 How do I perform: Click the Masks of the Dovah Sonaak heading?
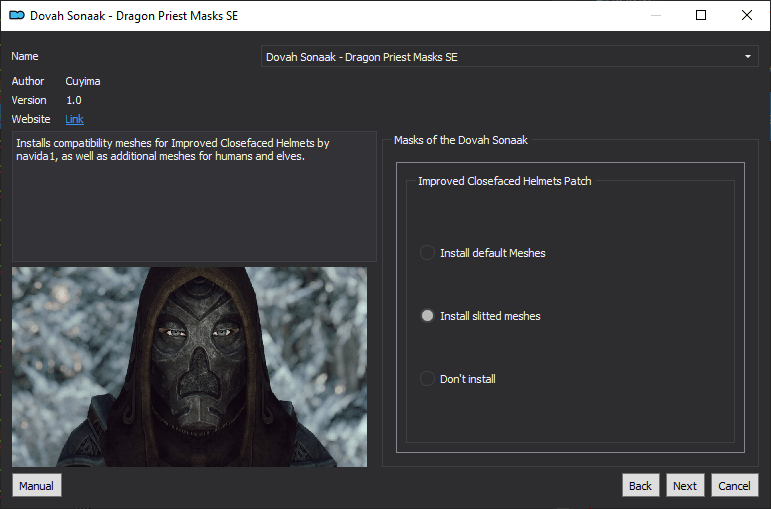tap(460, 140)
